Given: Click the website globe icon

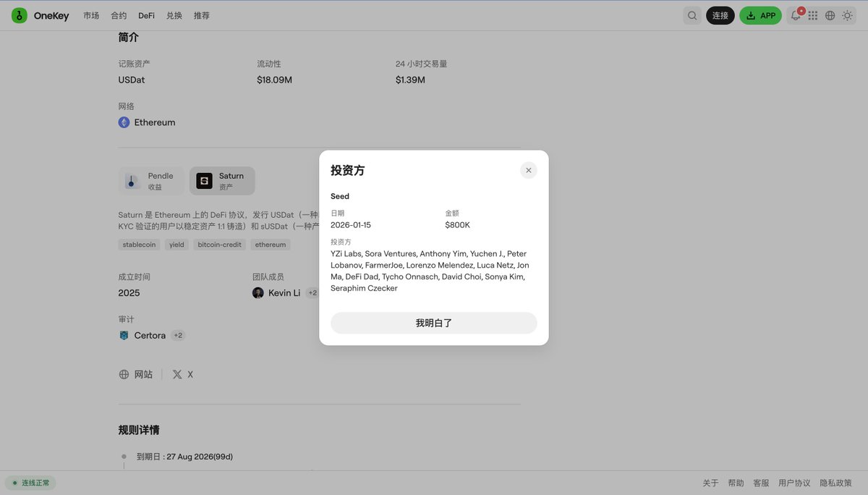Looking at the screenshot, I should [x=124, y=374].
